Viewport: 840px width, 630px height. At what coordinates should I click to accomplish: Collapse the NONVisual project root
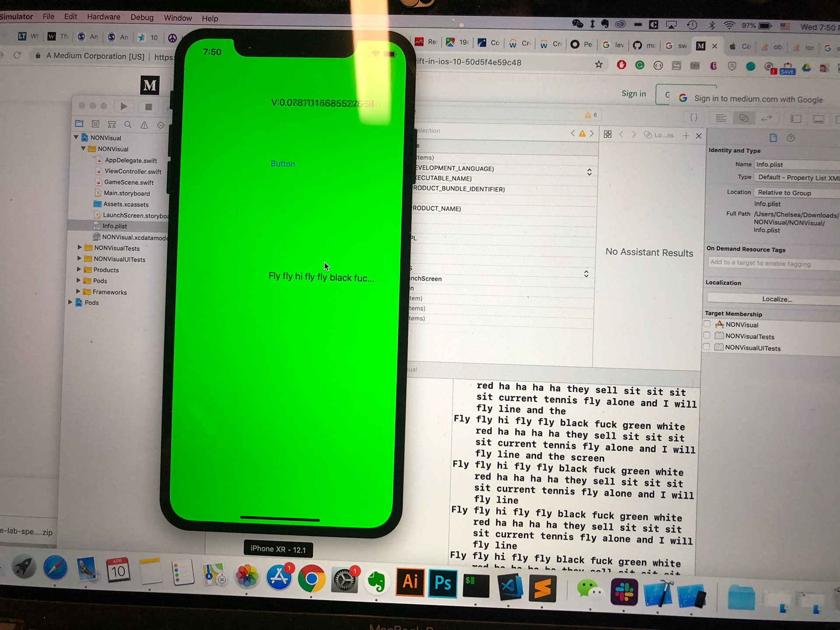(76, 137)
